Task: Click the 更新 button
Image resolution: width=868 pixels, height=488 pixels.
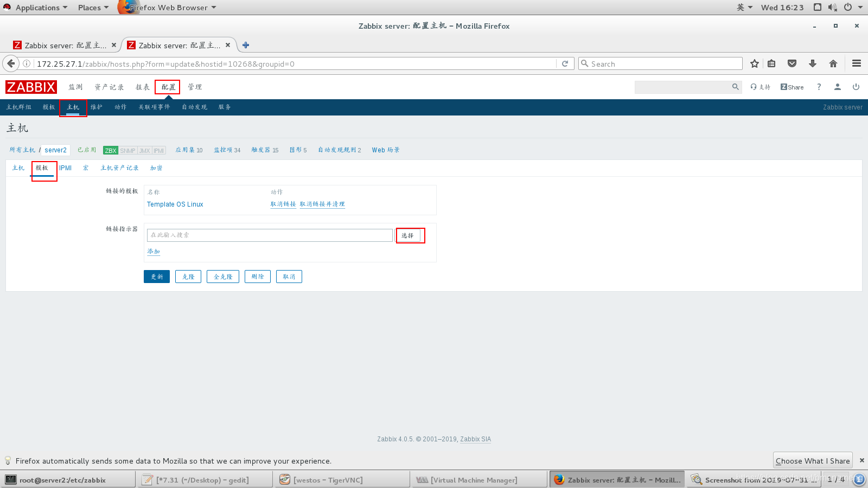Action: [x=157, y=277]
